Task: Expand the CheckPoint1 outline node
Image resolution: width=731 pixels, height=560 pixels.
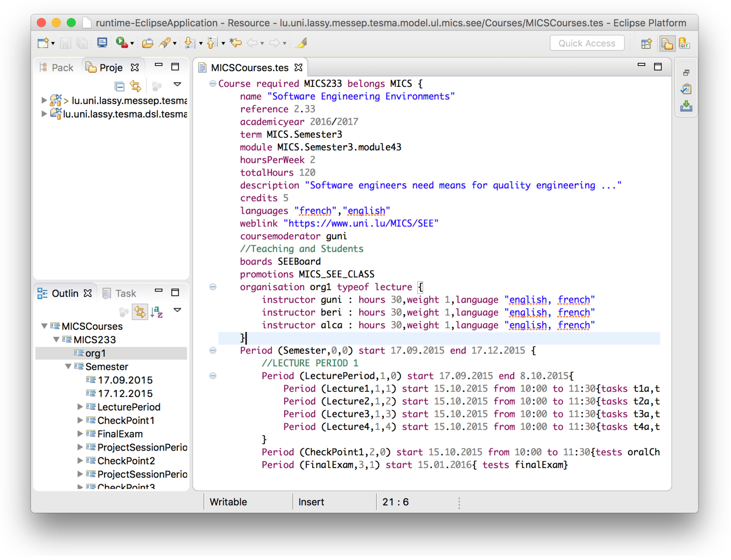Action: click(x=80, y=420)
